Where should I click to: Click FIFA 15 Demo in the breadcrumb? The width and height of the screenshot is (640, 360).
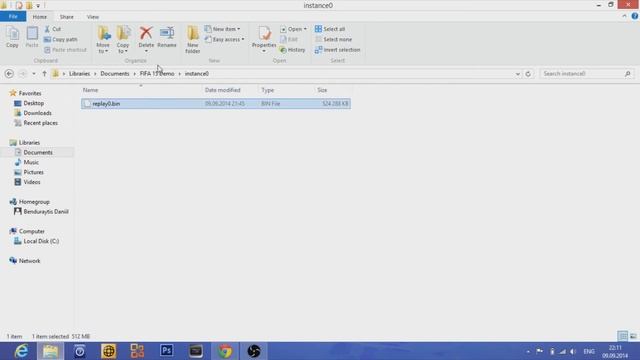[157, 74]
